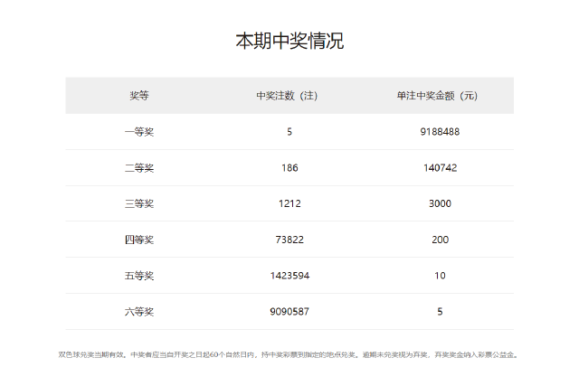Click the third prize amount 3000
This screenshot has height=386, width=588.
tap(440, 203)
